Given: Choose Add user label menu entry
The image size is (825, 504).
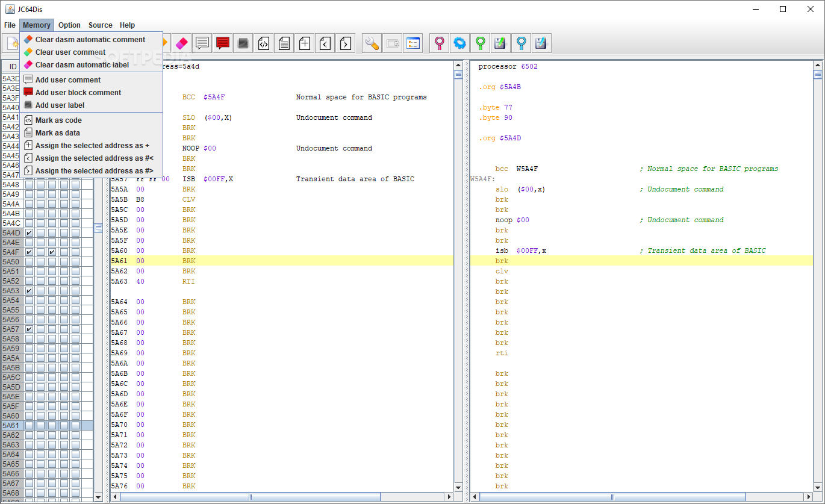Looking at the screenshot, I should 92,105.
